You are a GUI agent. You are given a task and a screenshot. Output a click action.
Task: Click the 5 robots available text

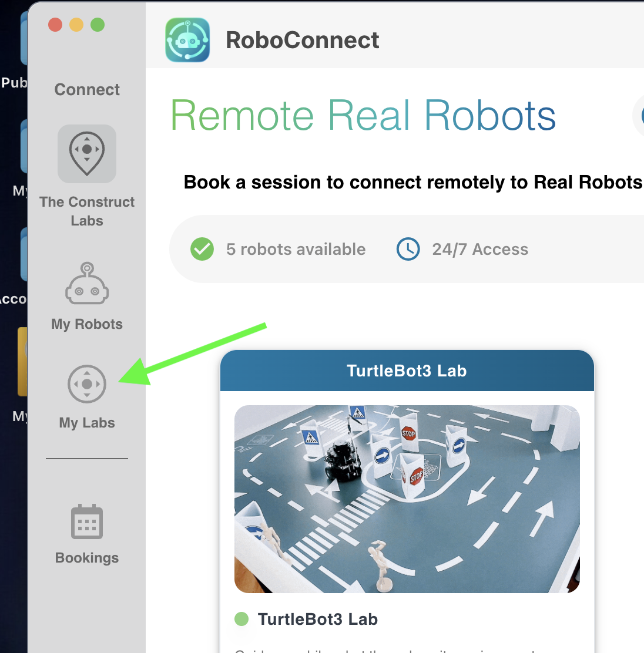point(296,249)
